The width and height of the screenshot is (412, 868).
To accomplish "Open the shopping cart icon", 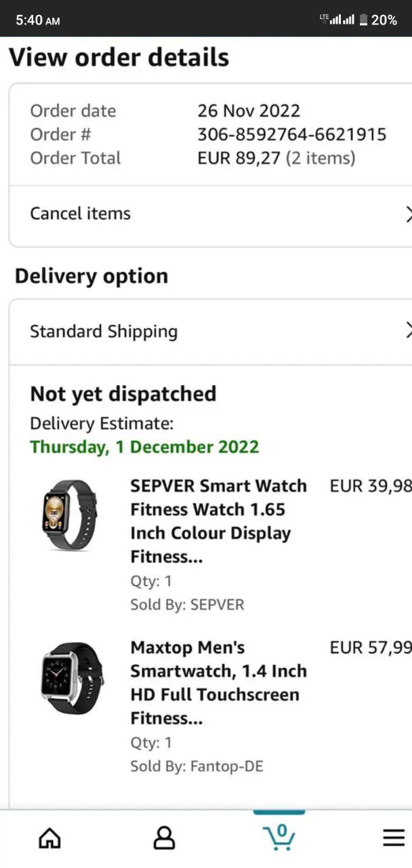I will (279, 837).
